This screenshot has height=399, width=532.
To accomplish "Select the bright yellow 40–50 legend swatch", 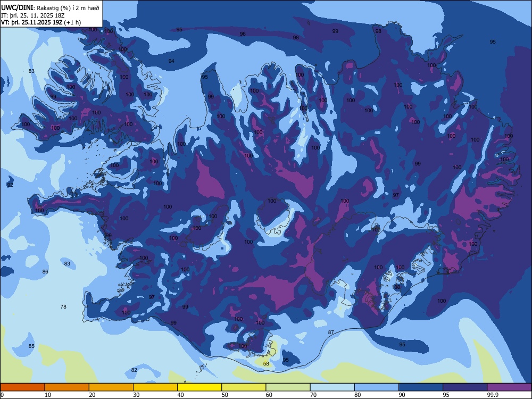I will (199, 387).
